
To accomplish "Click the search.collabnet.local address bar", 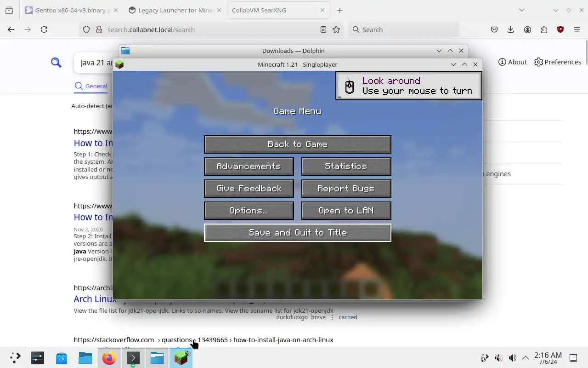I will pyautogui.click(x=211, y=29).
